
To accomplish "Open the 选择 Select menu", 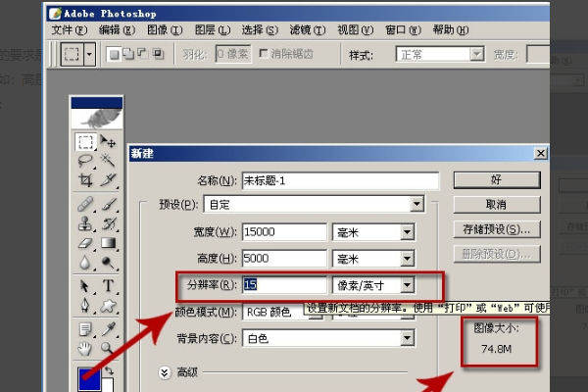I will point(260,30).
